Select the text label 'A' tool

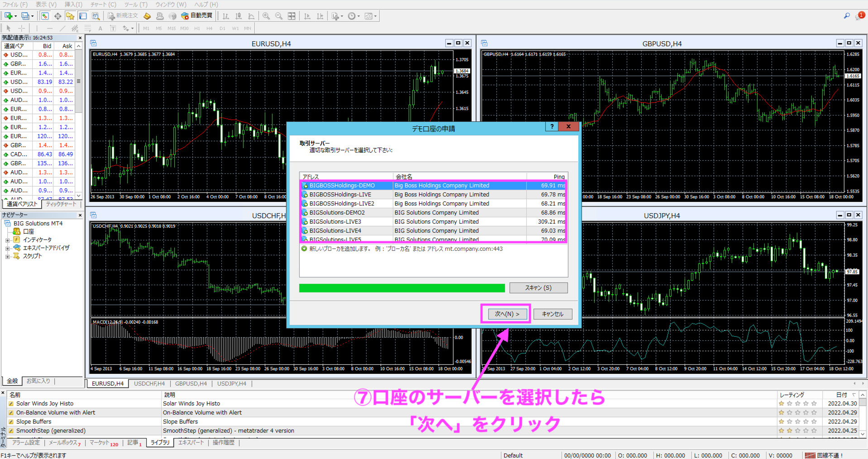pyautogui.click(x=100, y=28)
